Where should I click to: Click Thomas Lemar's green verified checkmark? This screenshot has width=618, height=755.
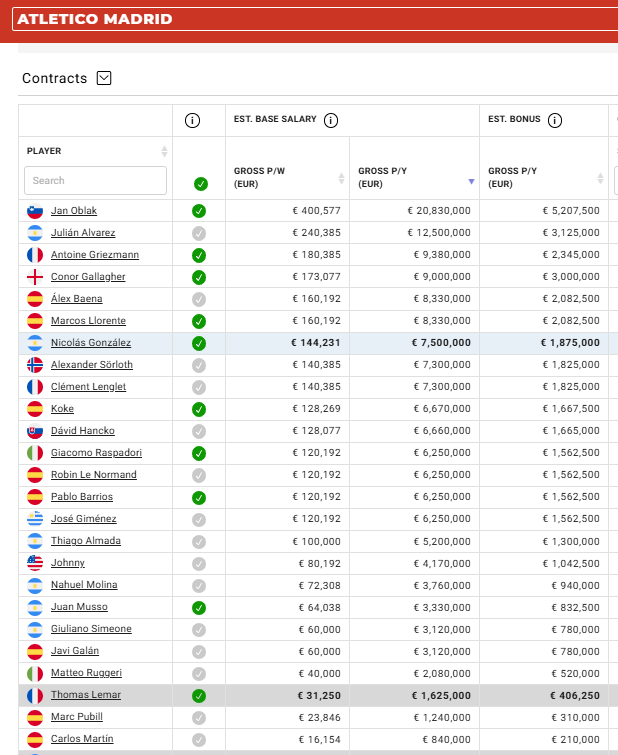pos(199,696)
